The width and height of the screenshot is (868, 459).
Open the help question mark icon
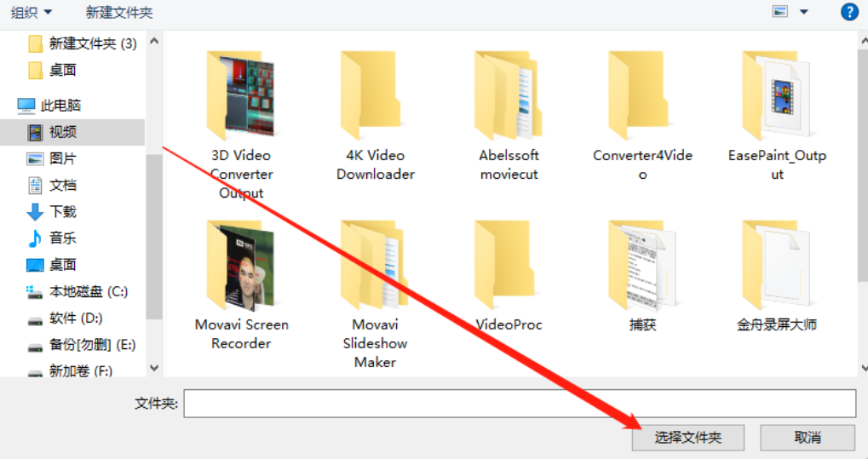849,12
